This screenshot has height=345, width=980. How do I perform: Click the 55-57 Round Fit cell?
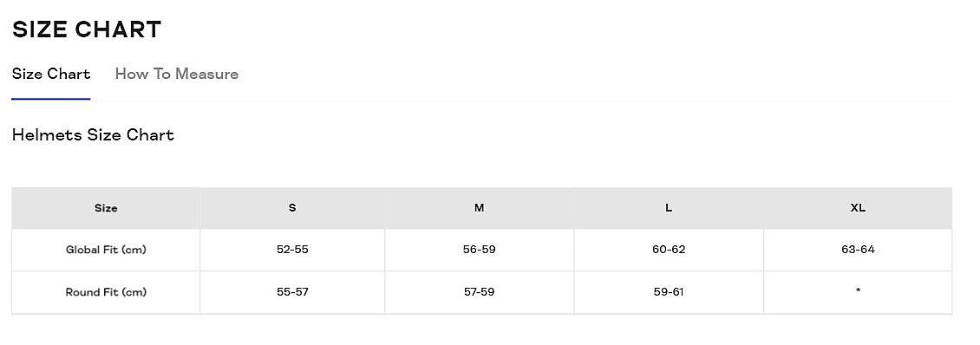[x=292, y=292]
